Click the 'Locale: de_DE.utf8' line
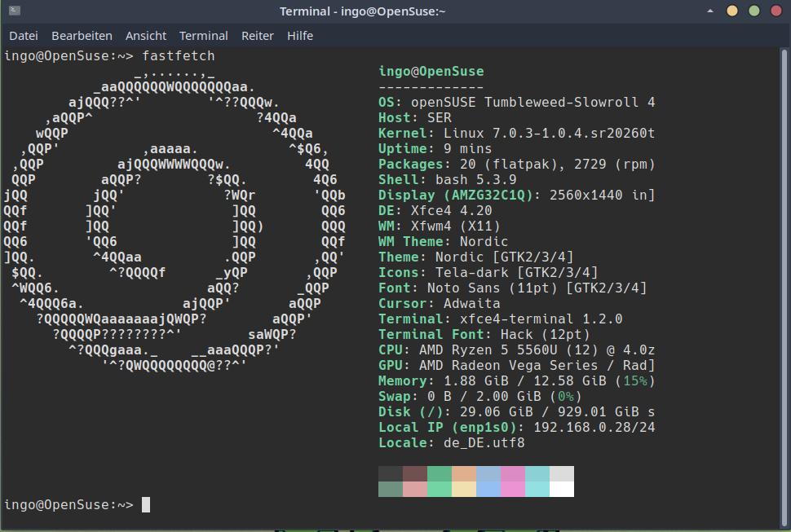791x532 pixels. pyautogui.click(x=452, y=443)
